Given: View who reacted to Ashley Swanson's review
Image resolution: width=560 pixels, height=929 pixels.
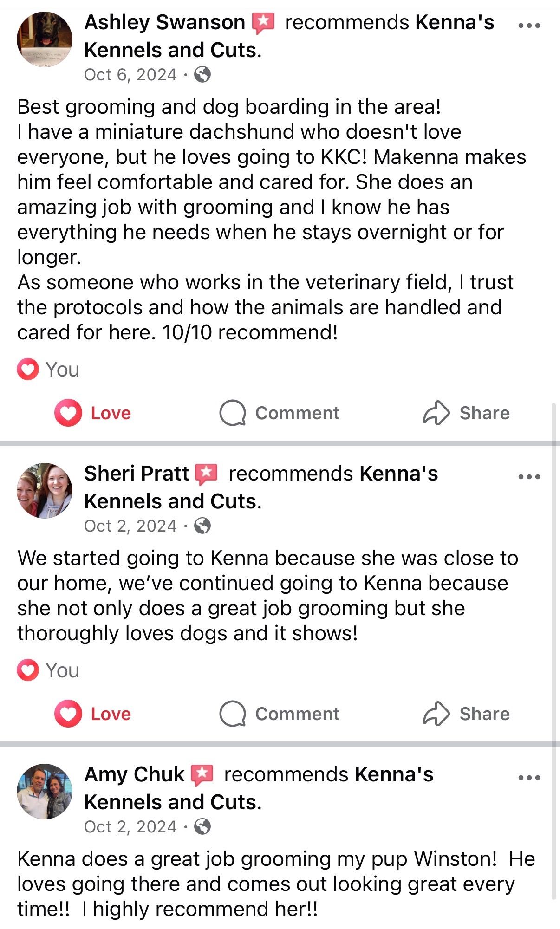Looking at the screenshot, I should pyautogui.click(x=48, y=370).
